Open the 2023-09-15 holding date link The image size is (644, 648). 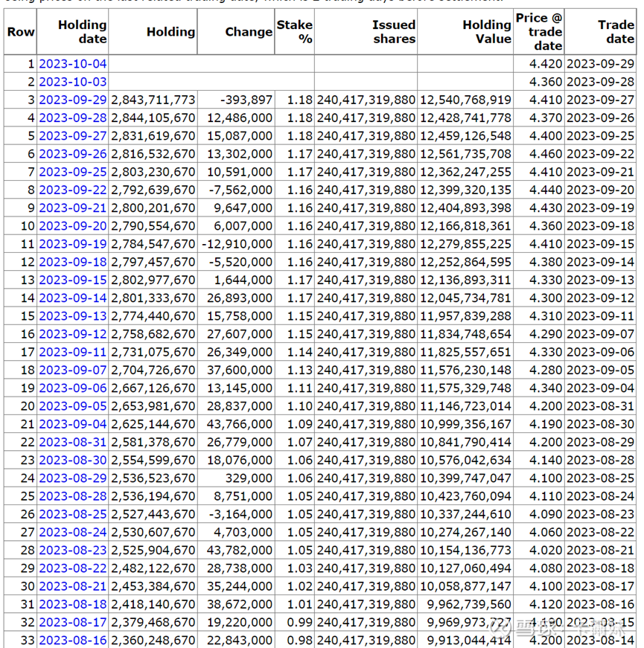click(x=73, y=280)
